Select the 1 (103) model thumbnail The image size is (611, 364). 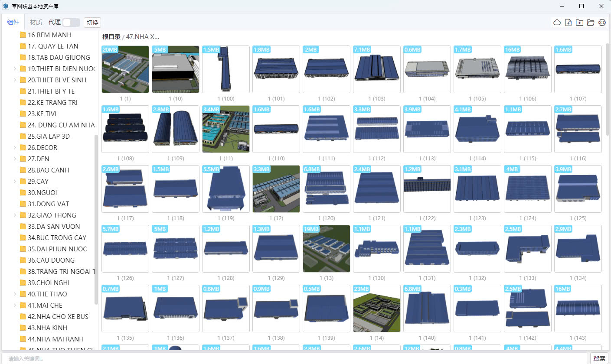click(x=376, y=69)
